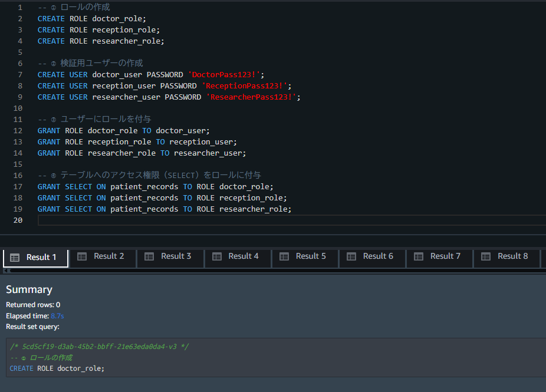Click the 'ReceptionPass123!' password string
The image size is (546, 392).
(245, 86)
